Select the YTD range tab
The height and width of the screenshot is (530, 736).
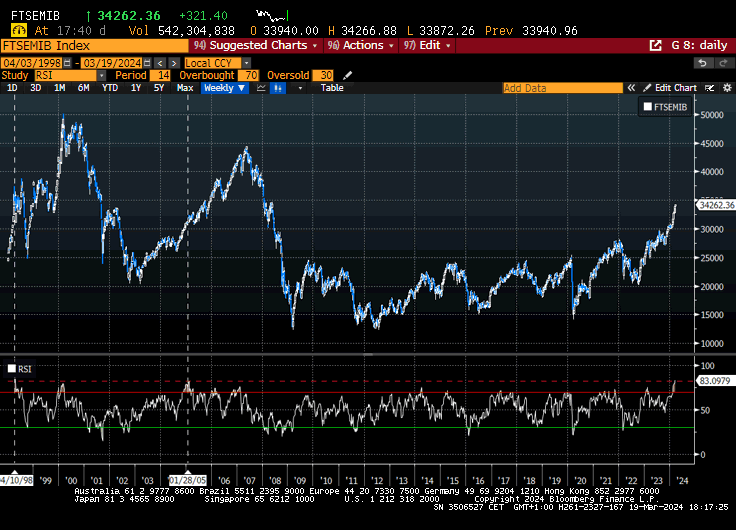[x=110, y=88]
